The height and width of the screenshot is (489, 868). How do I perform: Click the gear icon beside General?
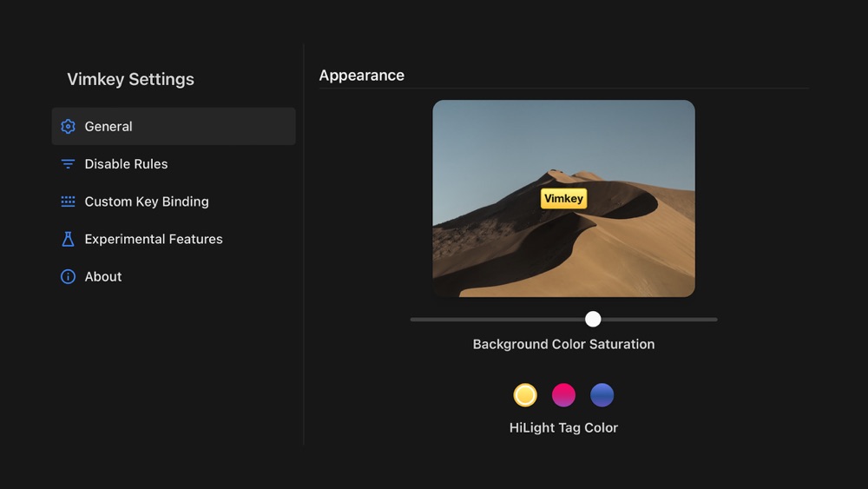[68, 126]
